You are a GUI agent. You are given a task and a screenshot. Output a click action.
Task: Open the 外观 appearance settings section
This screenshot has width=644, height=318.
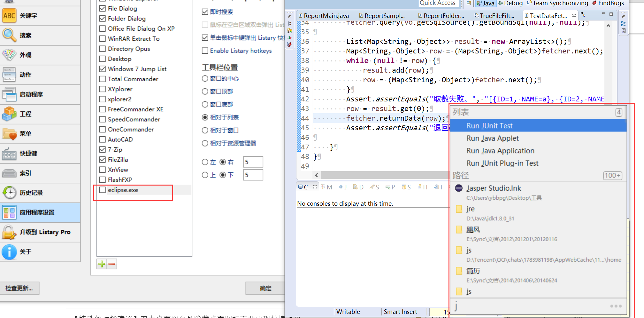click(40, 55)
